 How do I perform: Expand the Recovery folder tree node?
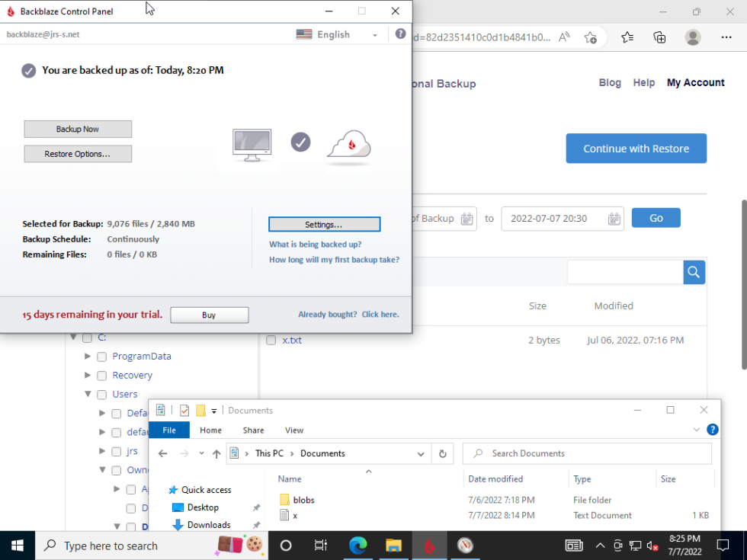(x=87, y=375)
